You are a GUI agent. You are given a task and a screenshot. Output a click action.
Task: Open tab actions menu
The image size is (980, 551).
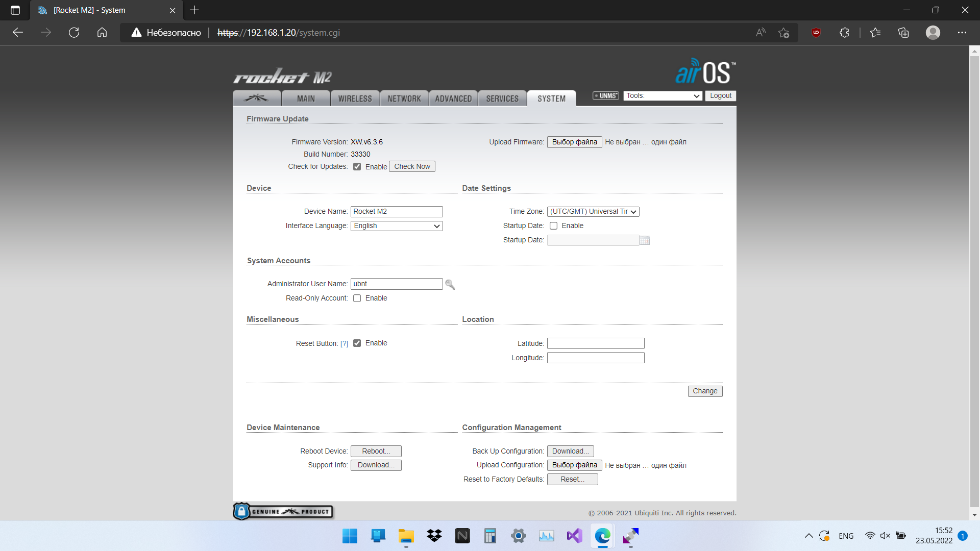[x=15, y=10]
